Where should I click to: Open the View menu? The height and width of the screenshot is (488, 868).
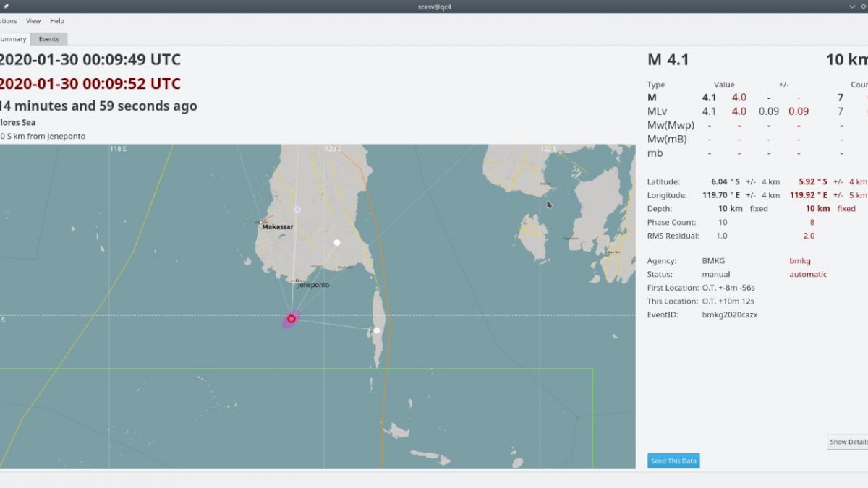33,21
